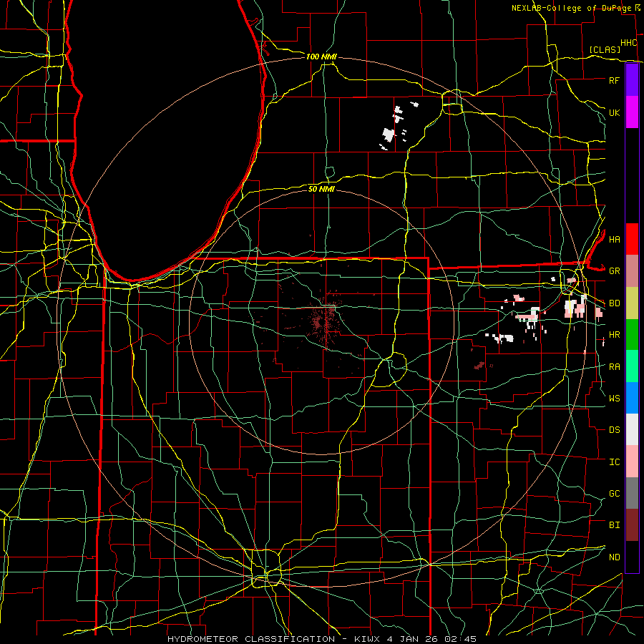Click the ND legend label

614,557
